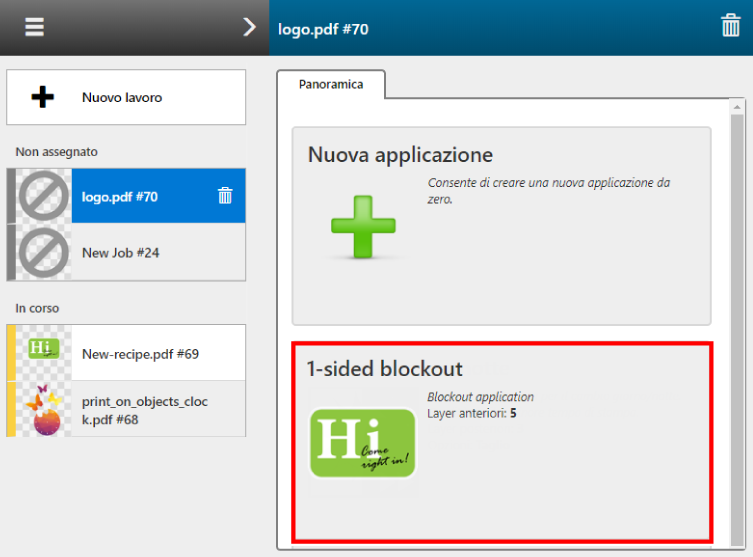Switch to the Panoramica tab
Image resolution: width=753 pixels, height=557 pixels.
[x=331, y=85]
